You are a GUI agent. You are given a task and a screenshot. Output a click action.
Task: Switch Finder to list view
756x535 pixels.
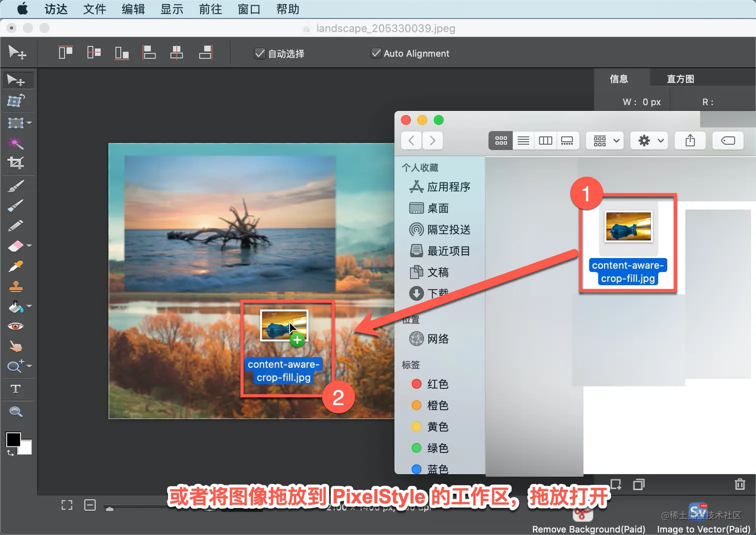(523, 140)
